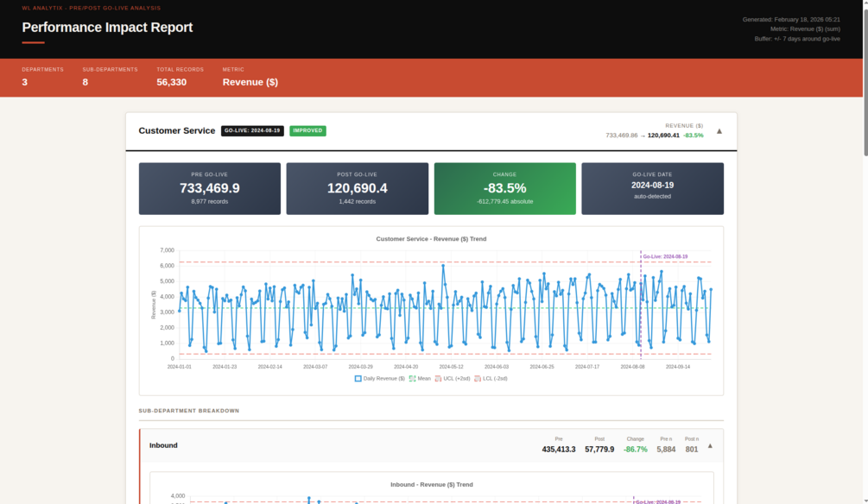868x504 pixels.
Task: Click the GO-LIVE: 2024-08-19 badge
Action: pyautogui.click(x=252, y=130)
